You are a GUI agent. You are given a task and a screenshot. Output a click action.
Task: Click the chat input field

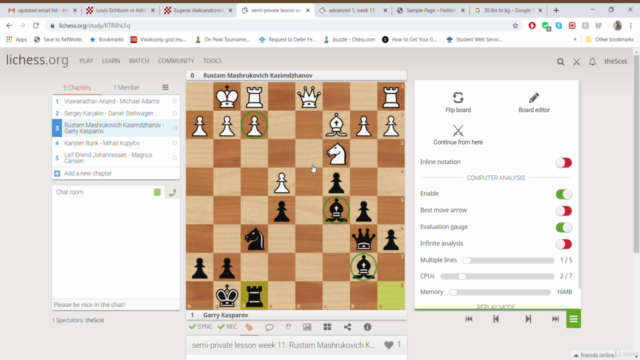coord(116,304)
